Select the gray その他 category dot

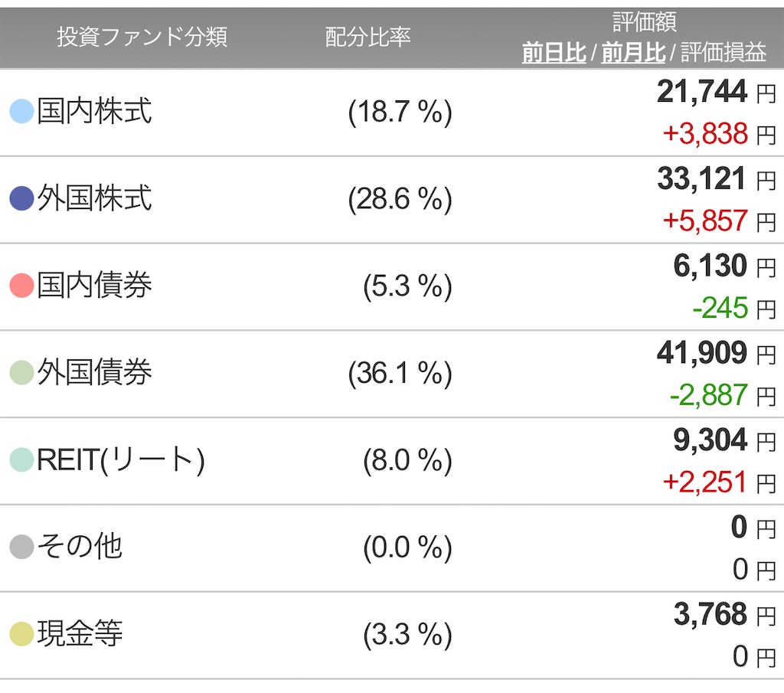[x=21, y=547]
